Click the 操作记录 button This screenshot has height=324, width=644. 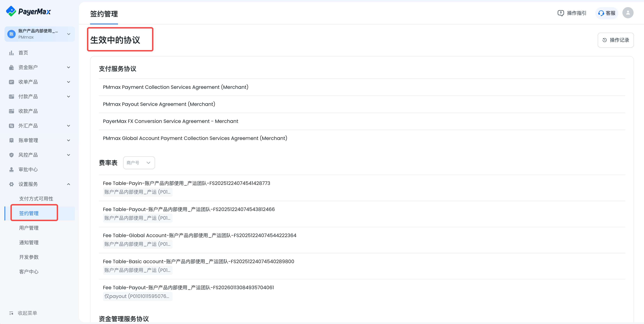(615, 40)
